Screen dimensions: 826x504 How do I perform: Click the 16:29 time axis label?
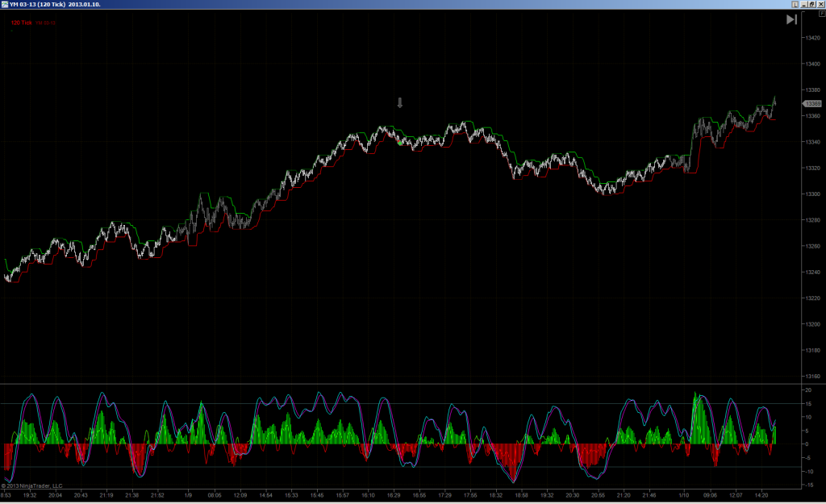coord(394,495)
